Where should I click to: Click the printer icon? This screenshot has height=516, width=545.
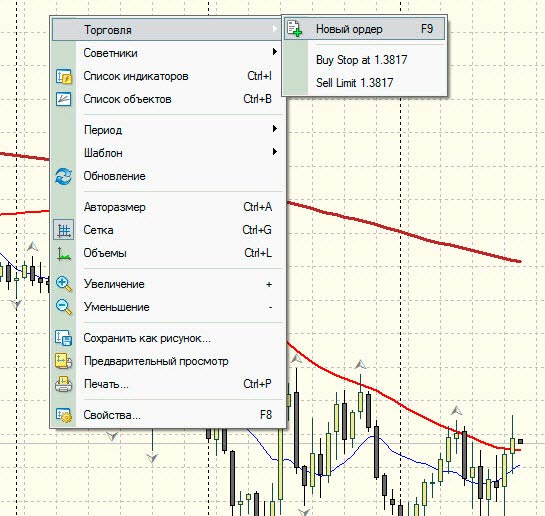tap(64, 384)
